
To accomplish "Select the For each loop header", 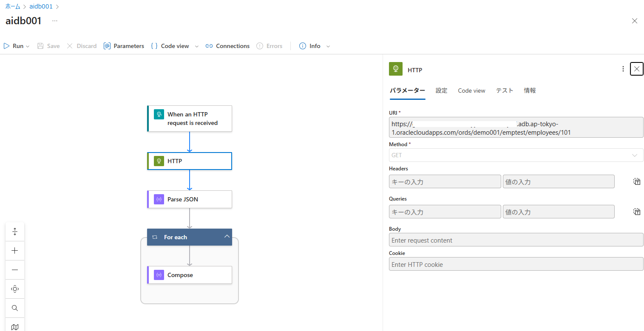I will click(190, 237).
